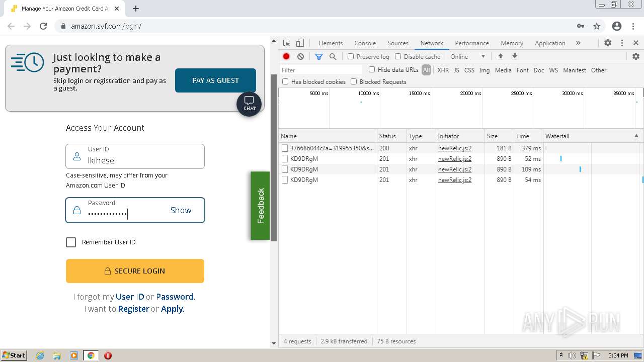Toggle the network filter funnel icon
Image resolution: width=644 pixels, height=362 pixels.
point(319,57)
